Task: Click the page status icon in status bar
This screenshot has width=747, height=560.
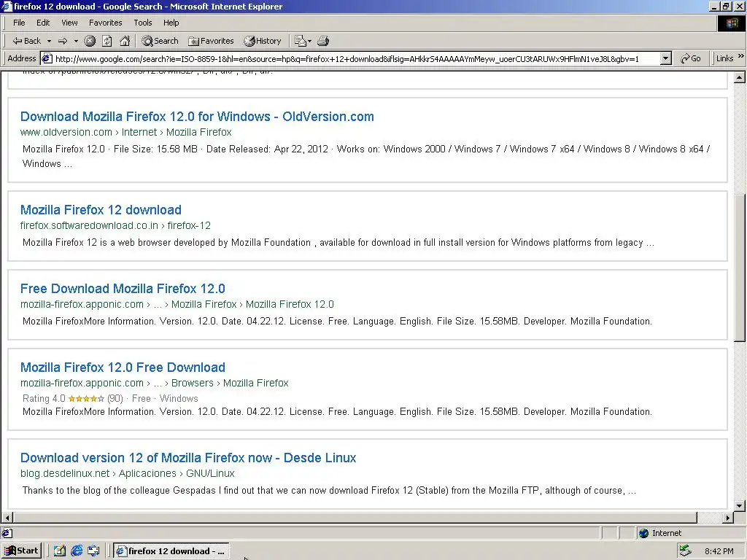Action: (x=7, y=533)
